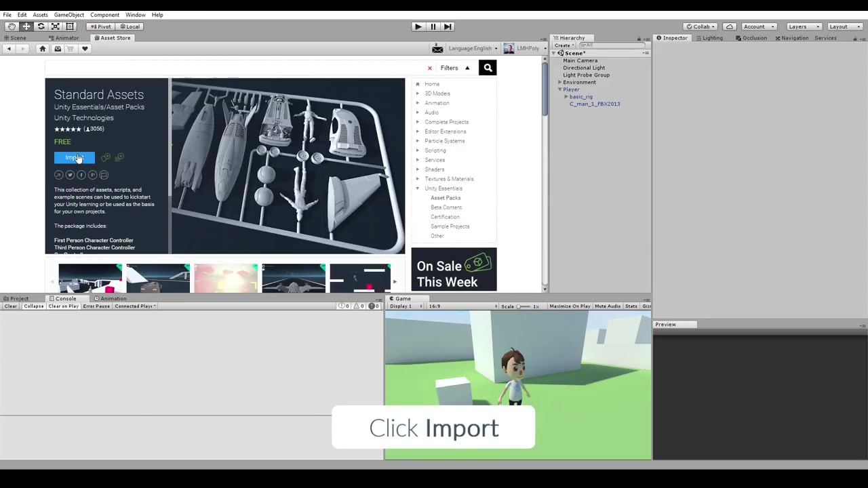Click the Pause button
Image resolution: width=868 pixels, height=488 pixels.
(x=433, y=26)
